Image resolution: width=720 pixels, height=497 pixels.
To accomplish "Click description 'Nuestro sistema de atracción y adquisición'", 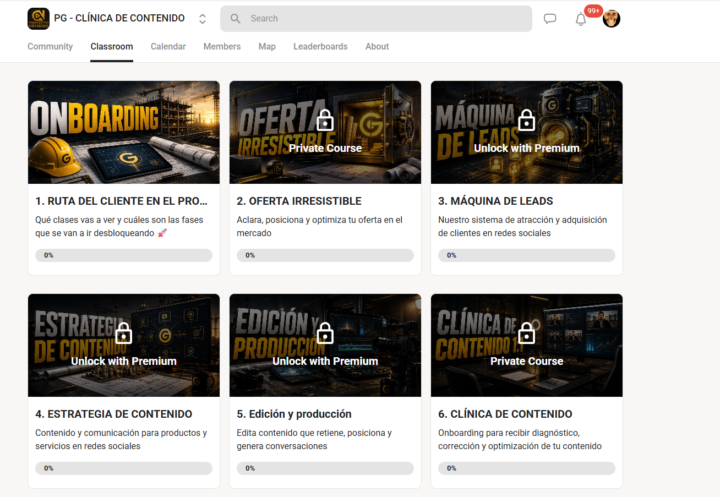I will click(523, 226).
